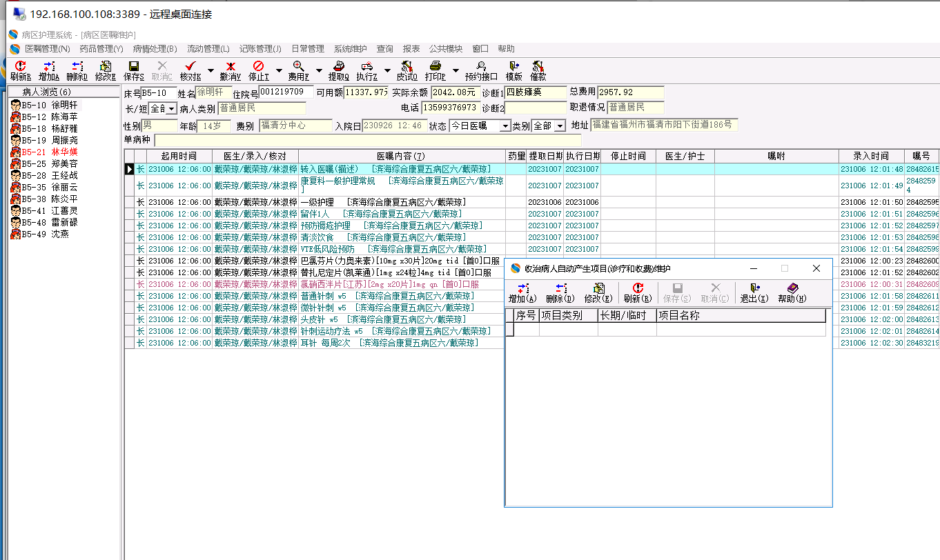Click the 删除D delete icon in main toolbar
The height and width of the screenshot is (560, 940).
coord(77,66)
